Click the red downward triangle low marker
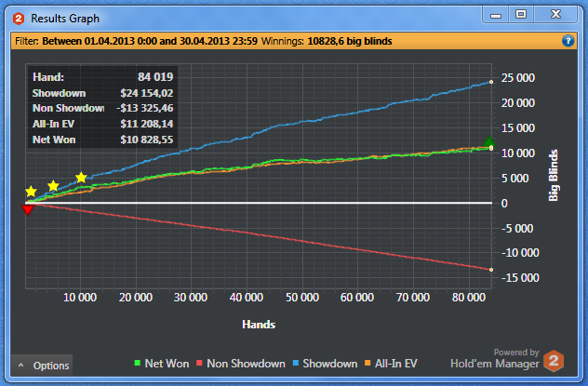The height and width of the screenshot is (386, 588). pyautogui.click(x=27, y=210)
